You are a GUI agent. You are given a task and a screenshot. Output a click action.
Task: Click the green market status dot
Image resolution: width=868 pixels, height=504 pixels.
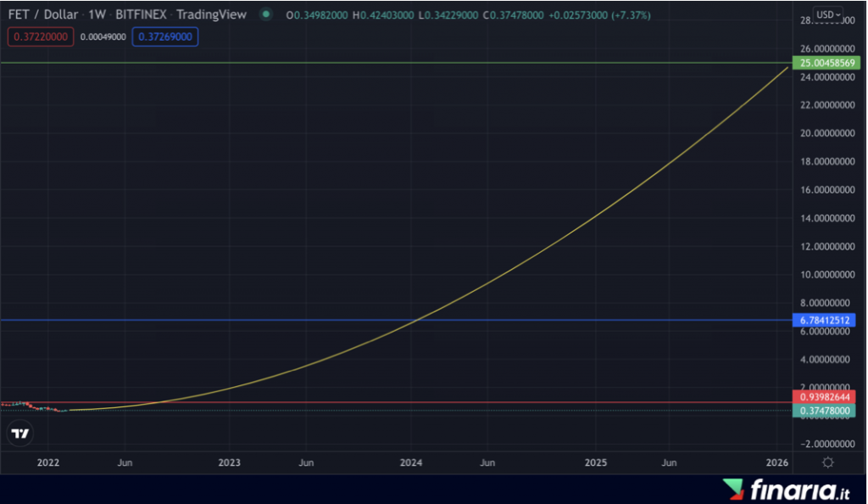pos(266,15)
